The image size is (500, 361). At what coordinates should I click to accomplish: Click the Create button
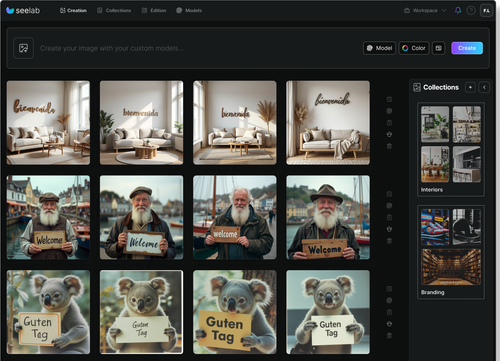(x=467, y=48)
